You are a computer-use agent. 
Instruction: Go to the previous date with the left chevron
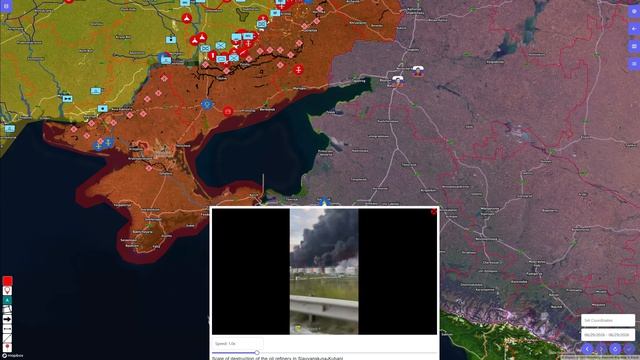(x=587, y=349)
